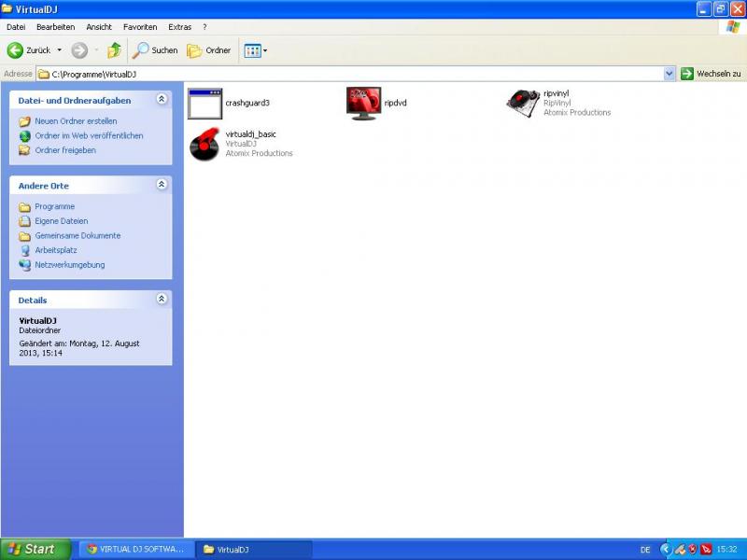Click the Netzwerkumgebung network icon
This screenshot has height=560, width=747.
click(25, 265)
